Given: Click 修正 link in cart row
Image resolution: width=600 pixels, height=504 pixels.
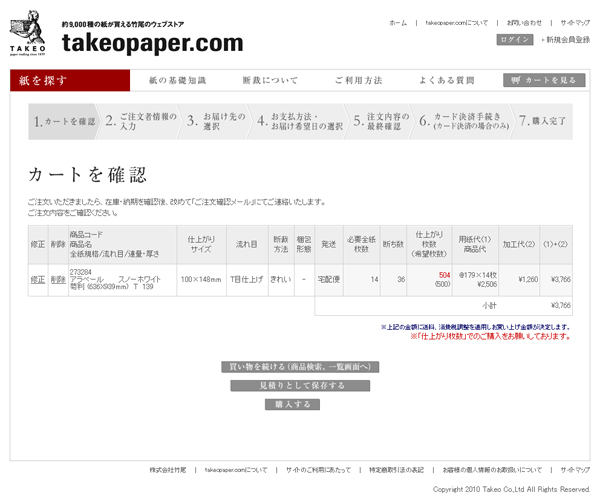Looking at the screenshot, I should point(37,281).
